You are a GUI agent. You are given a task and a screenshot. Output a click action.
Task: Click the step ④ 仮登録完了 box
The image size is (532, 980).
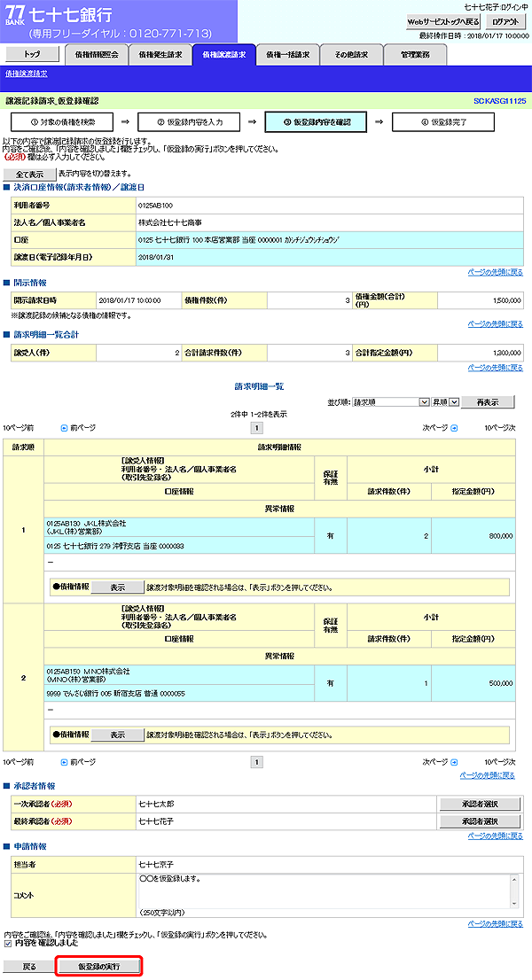tap(443, 122)
